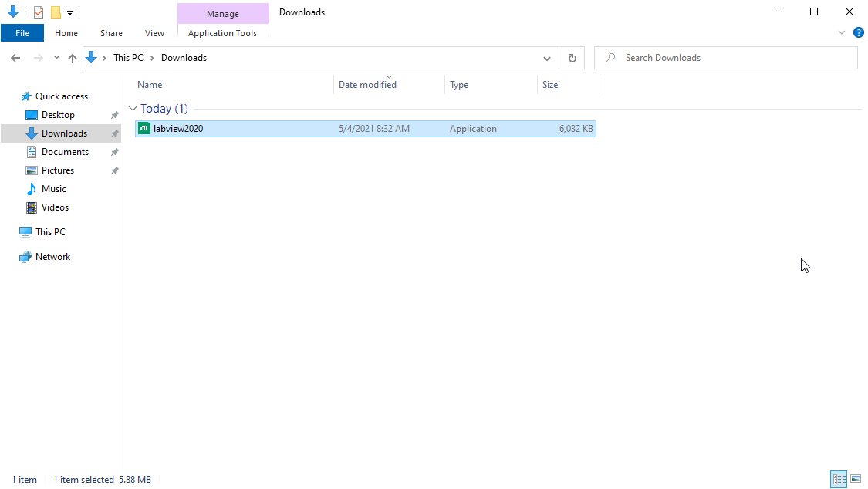Click the Properties icon in quick access toolbar
The width and height of the screenshot is (868, 489).
(x=39, y=12)
